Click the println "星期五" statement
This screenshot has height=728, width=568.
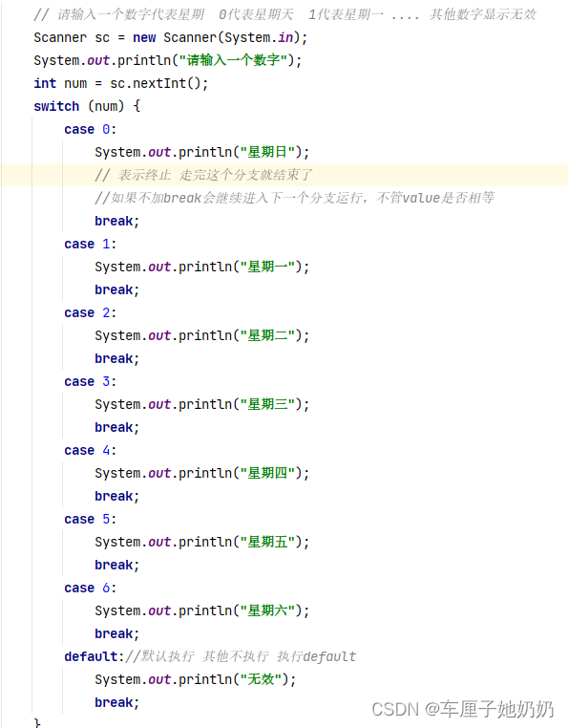(201, 542)
